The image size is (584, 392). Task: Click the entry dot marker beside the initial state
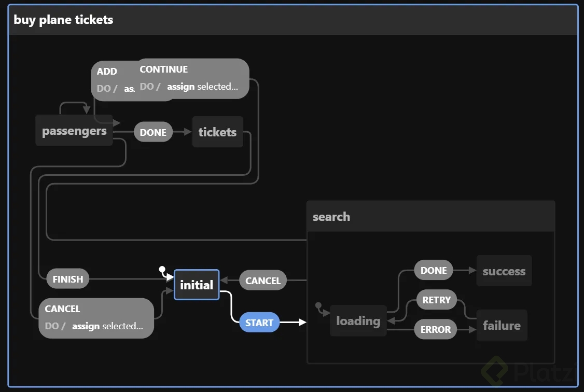click(162, 270)
